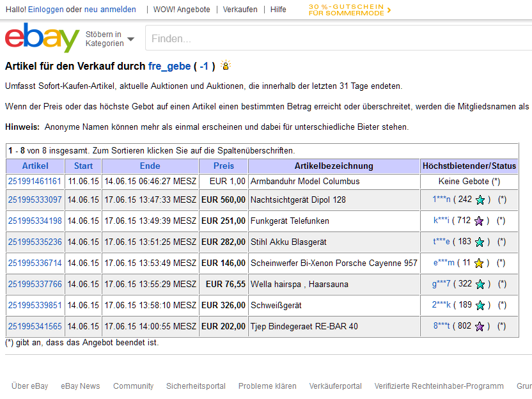Open item number 251995333097

click(35, 200)
